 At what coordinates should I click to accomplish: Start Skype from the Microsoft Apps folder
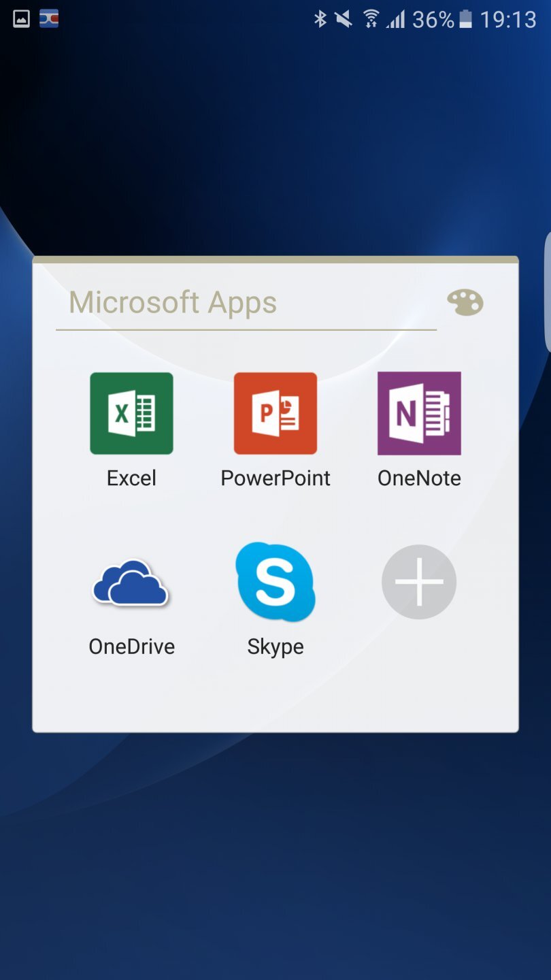click(x=275, y=582)
